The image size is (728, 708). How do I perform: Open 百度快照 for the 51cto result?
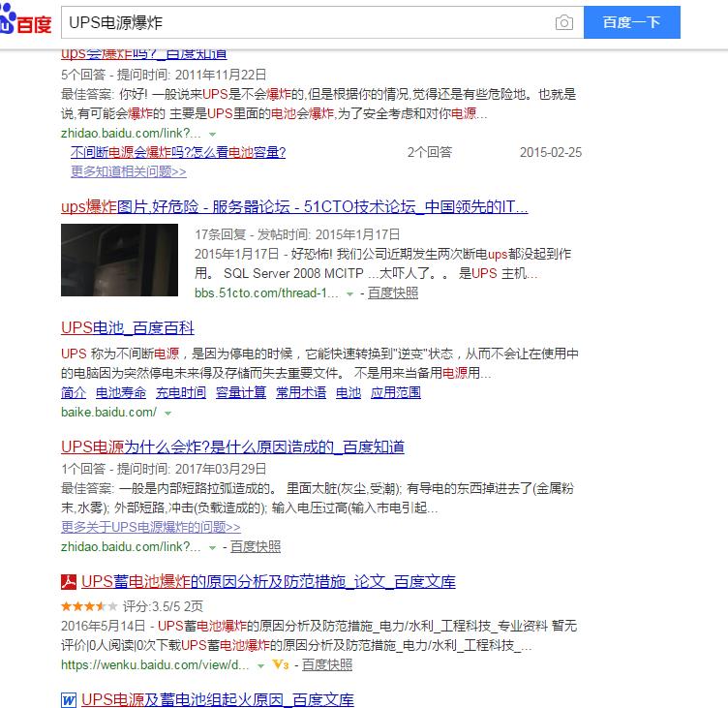click(393, 293)
